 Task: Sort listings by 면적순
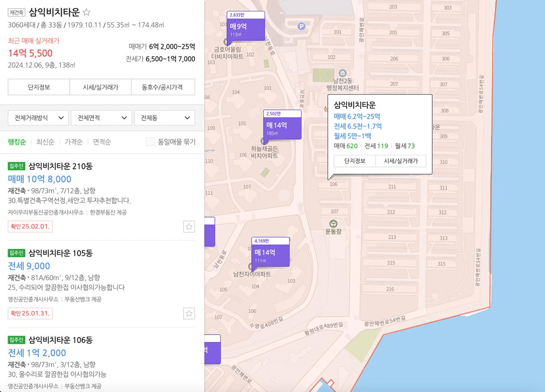click(102, 142)
